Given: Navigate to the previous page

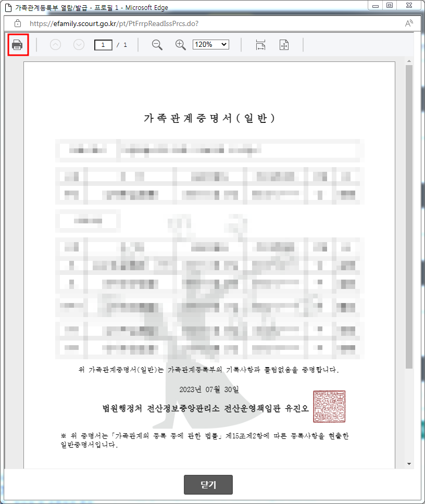Looking at the screenshot, I should click(x=55, y=45).
